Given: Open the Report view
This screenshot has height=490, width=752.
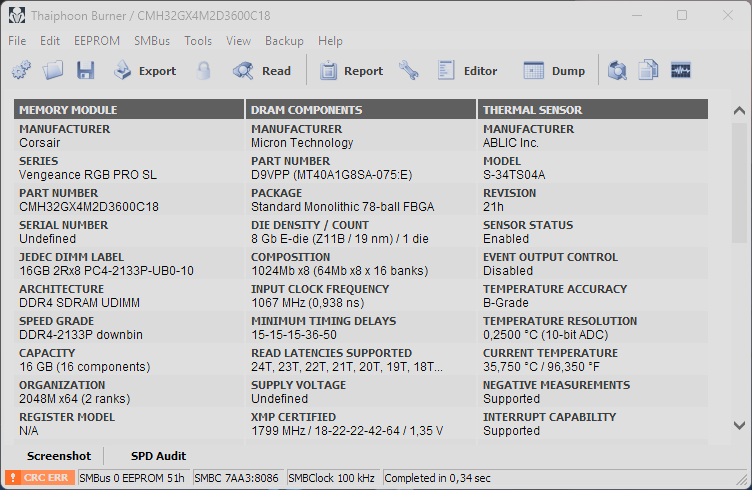Looking at the screenshot, I should click(x=351, y=71).
